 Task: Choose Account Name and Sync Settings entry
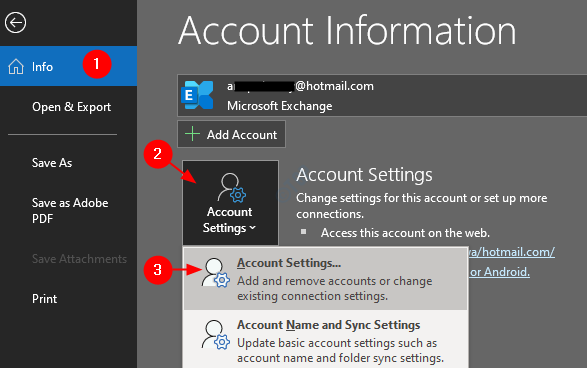tap(325, 340)
